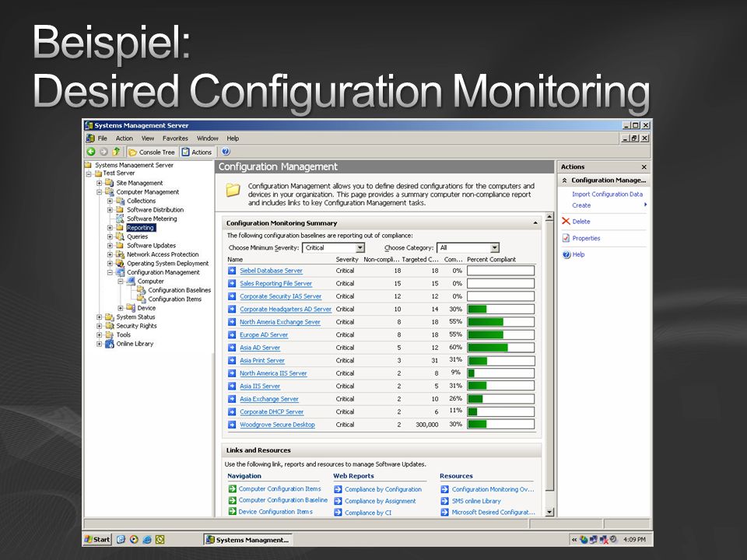Image resolution: width=747 pixels, height=560 pixels.
Task: Click Import Configuration Data action
Action: click(607, 194)
